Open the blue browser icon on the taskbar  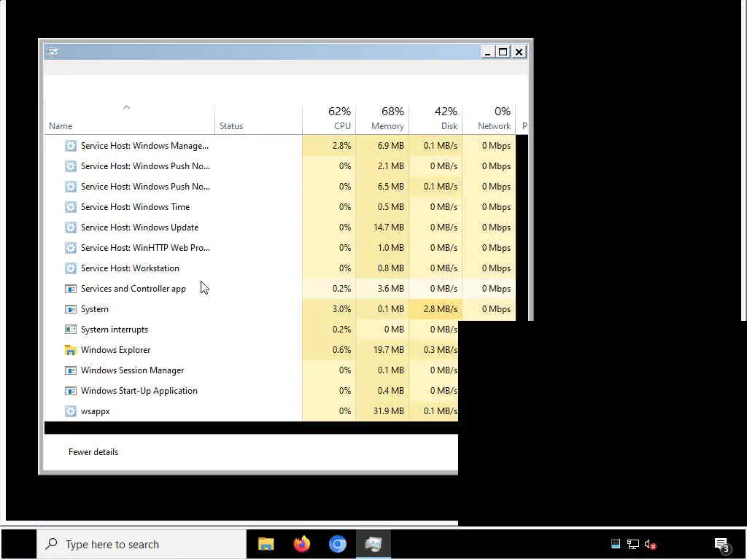pos(337,544)
